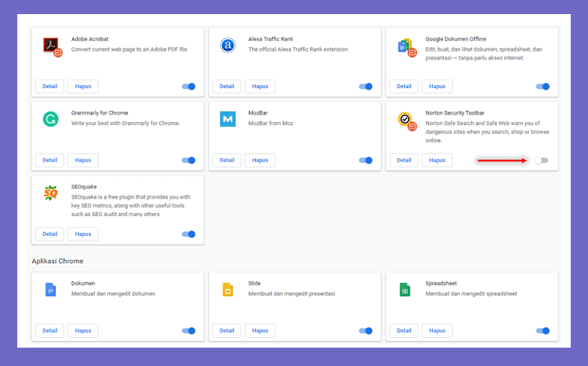This screenshot has height=366, width=588.
Task: Click Membuat dan mengedit spreadsheet text
Action: click(471, 294)
